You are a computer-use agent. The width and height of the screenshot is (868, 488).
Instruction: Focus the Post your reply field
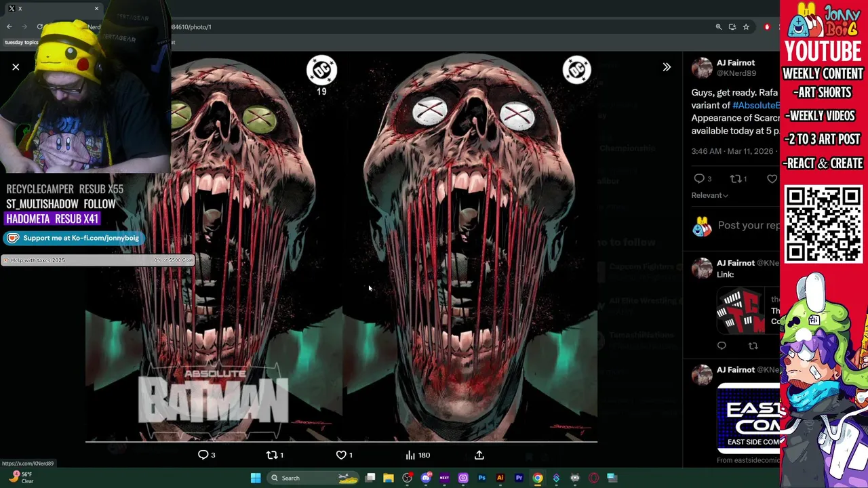tap(749, 226)
